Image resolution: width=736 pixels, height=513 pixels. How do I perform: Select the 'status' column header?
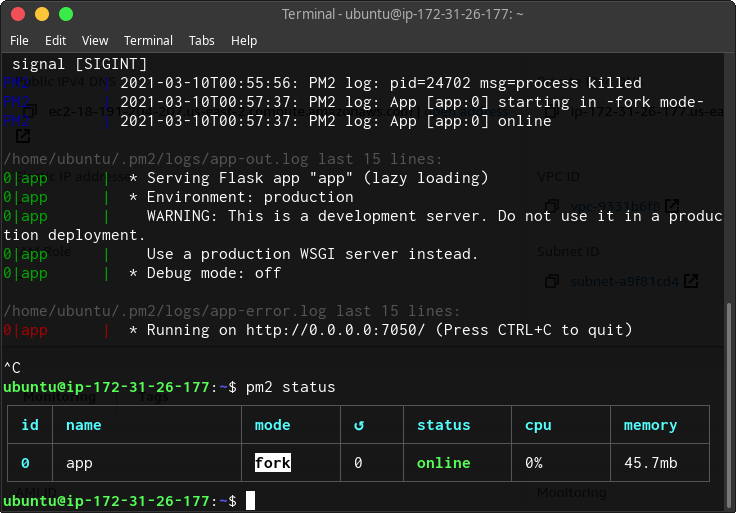(444, 425)
